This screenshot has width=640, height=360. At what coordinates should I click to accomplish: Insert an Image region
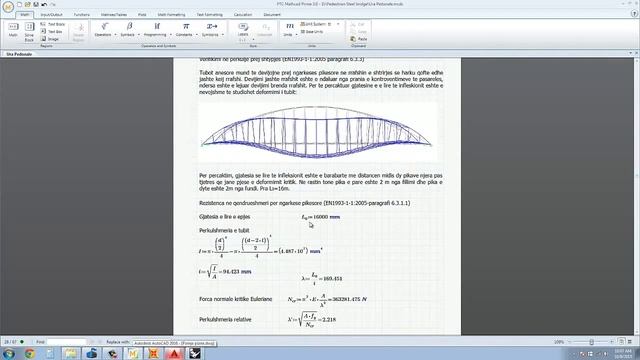50,39
